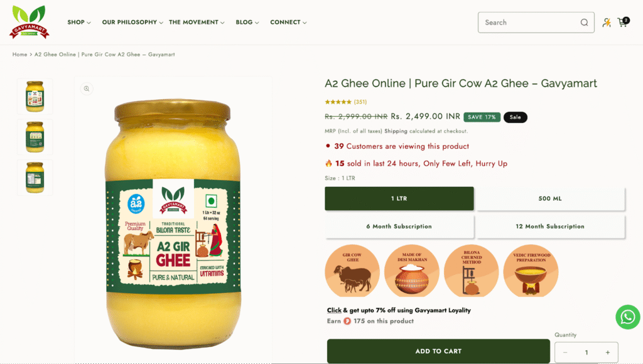Viewport: 643px width, 364px height.
Task: Click the Gavyamart logo
Action: 29,22
